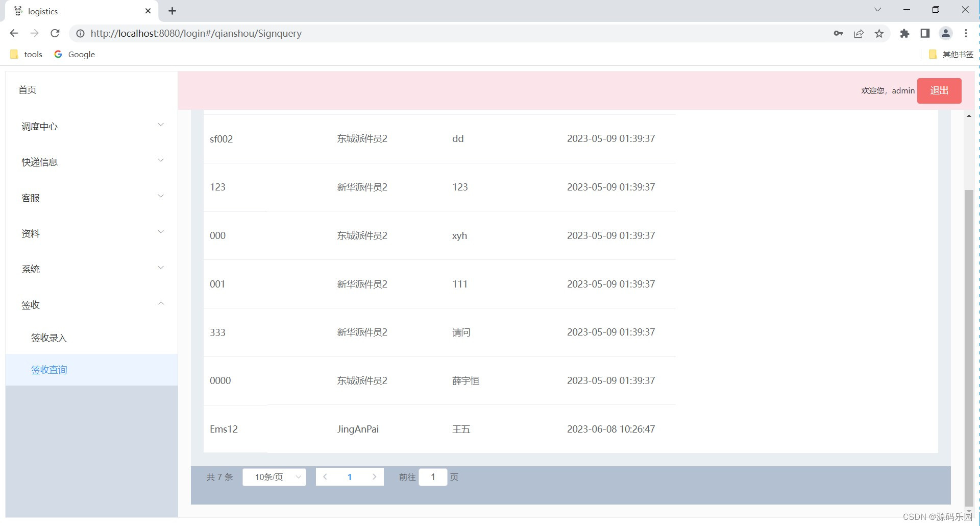Open saved passwords key icon
980x526 pixels.
tap(838, 33)
